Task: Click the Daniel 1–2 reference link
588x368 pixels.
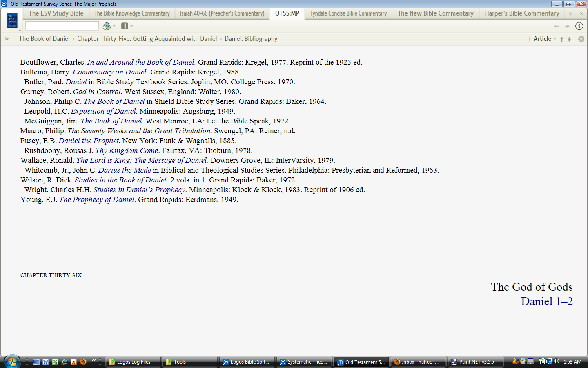Action: [547, 301]
